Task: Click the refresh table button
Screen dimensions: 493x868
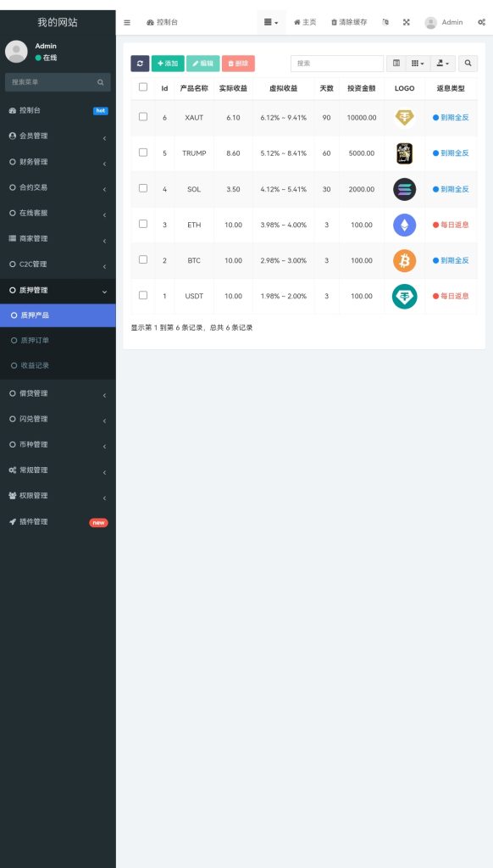Action: point(140,64)
